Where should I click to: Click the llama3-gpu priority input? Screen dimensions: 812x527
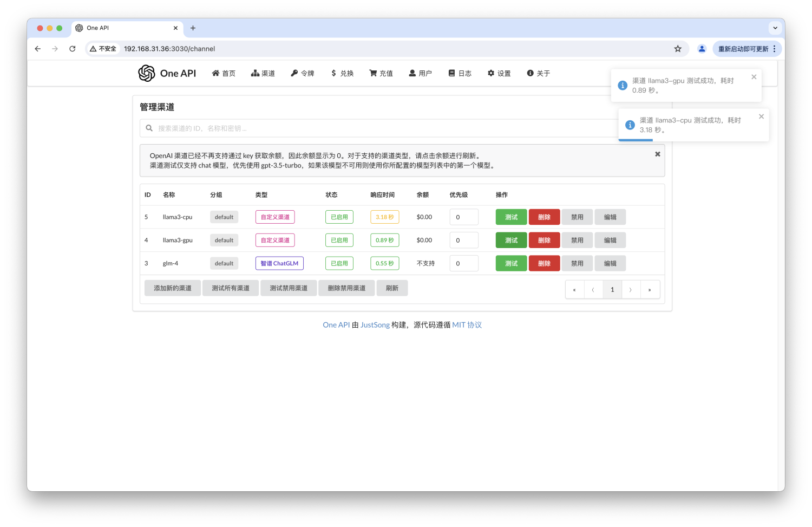(464, 240)
